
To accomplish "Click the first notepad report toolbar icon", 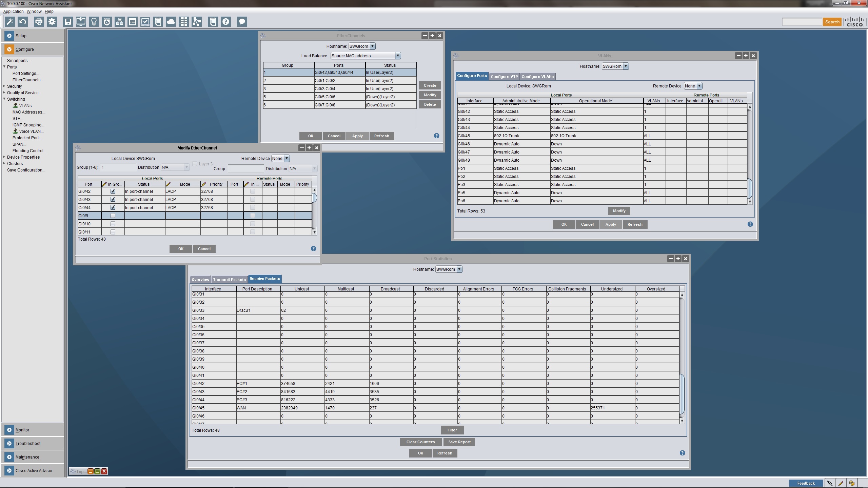I will [158, 22].
